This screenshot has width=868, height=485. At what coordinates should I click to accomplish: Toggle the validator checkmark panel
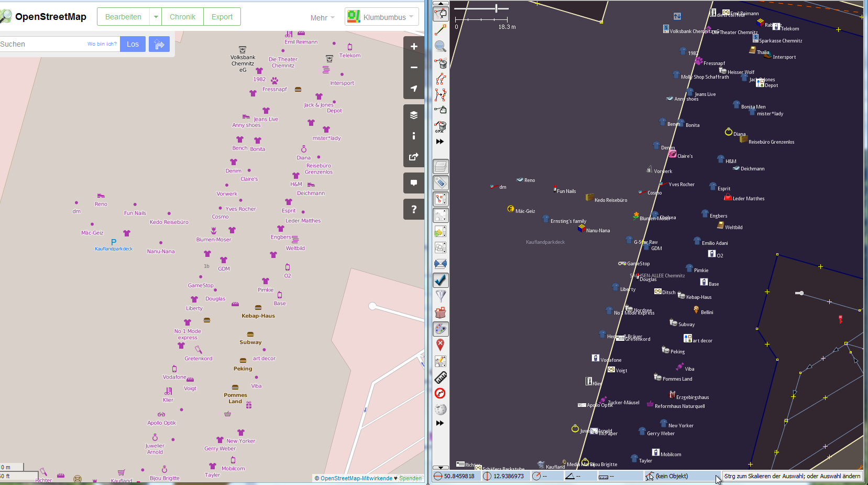[x=441, y=280]
